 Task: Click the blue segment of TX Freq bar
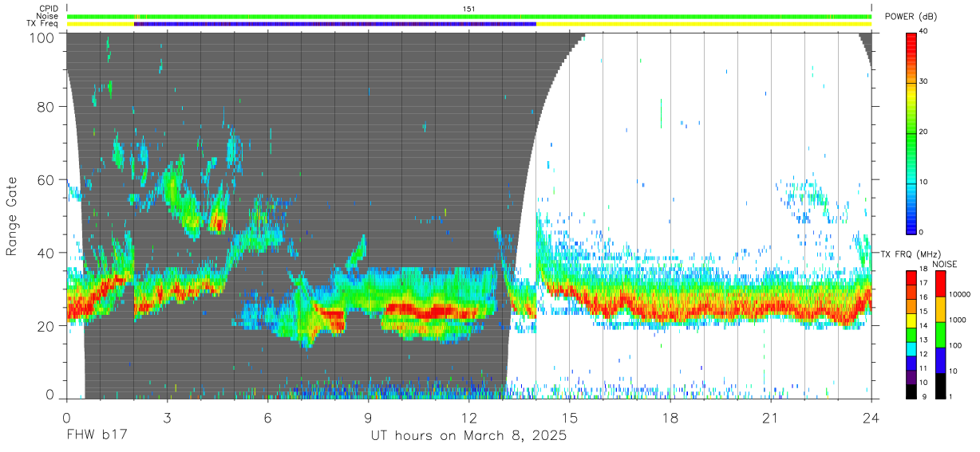(x=335, y=24)
